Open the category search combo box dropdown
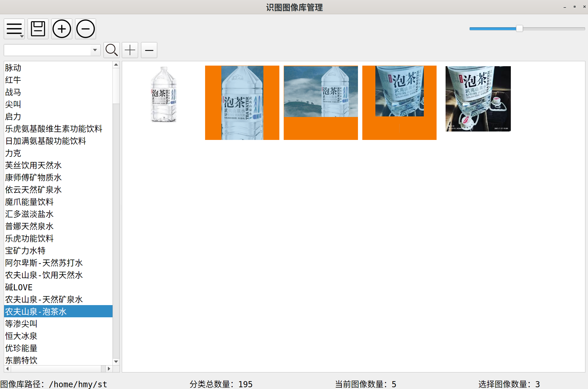588x389 pixels. coord(95,50)
